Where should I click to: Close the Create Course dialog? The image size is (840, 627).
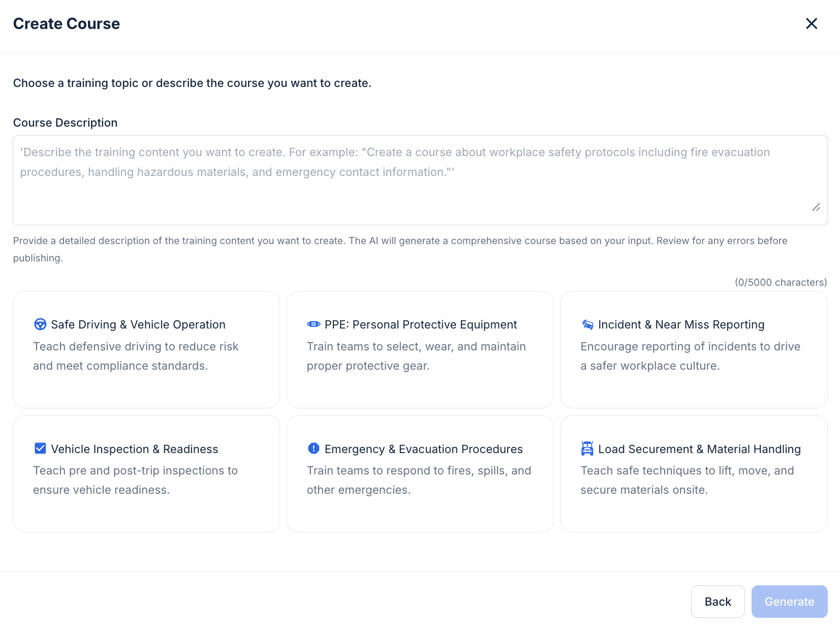tap(812, 23)
